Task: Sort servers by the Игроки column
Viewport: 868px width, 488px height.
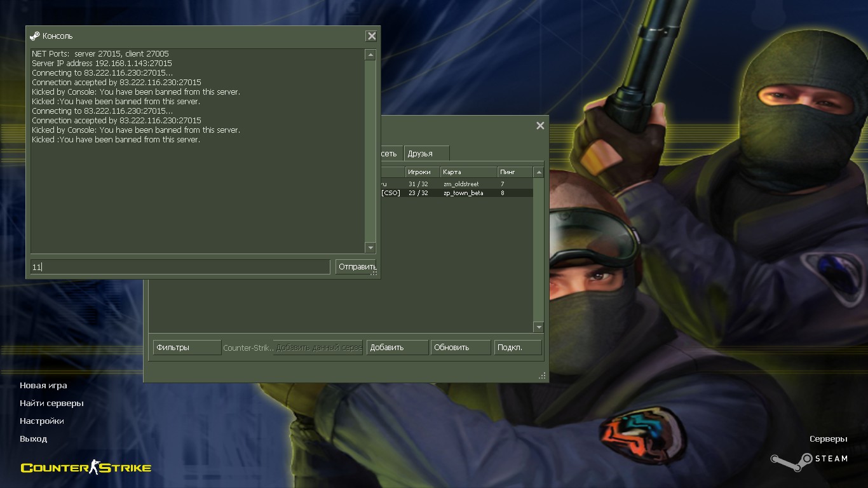Action: click(422, 172)
